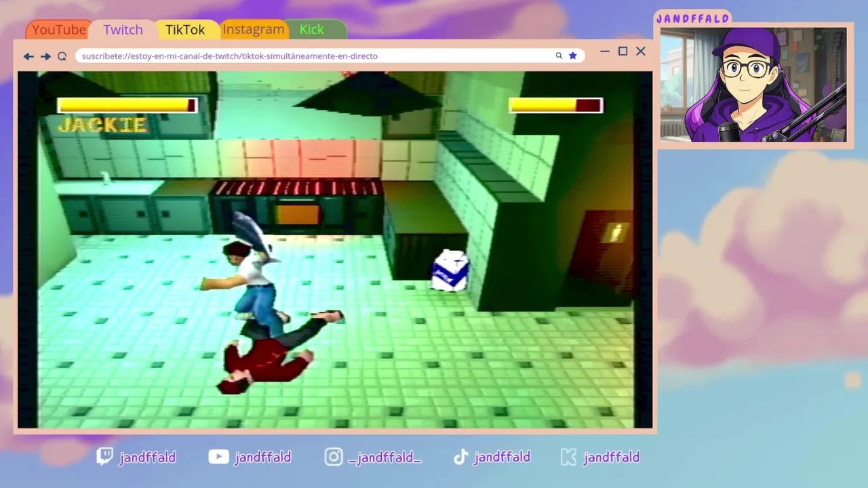Viewport: 868px width, 488px height.
Task: Click the white and blue box item
Action: (x=450, y=270)
